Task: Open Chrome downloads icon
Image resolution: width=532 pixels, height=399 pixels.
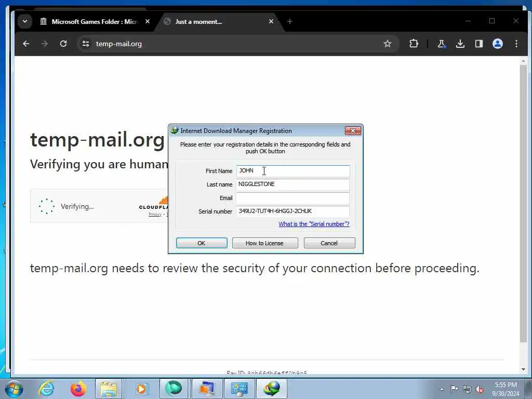Action: [460, 44]
